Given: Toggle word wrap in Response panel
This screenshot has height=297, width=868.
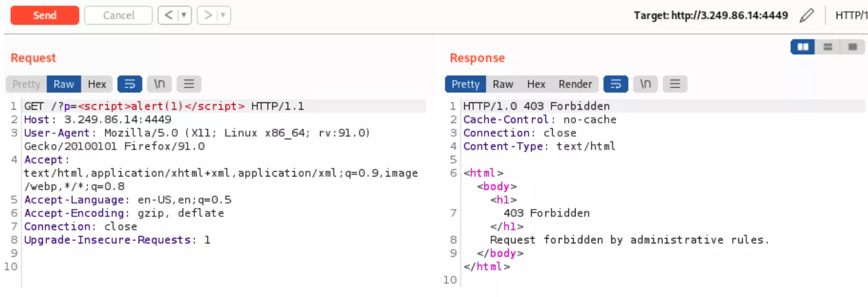Looking at the screenshot, I should pyautogui.click(x=615, y=84).
